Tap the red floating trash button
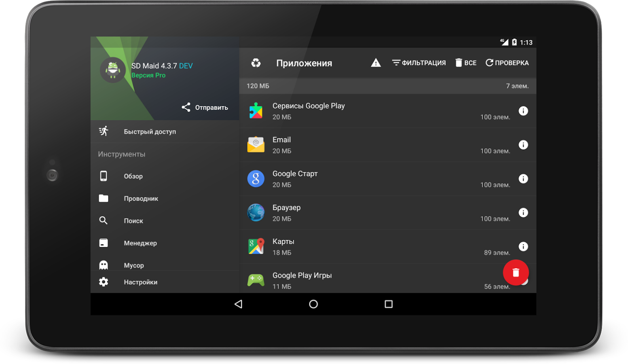 [x=516, y=273]
